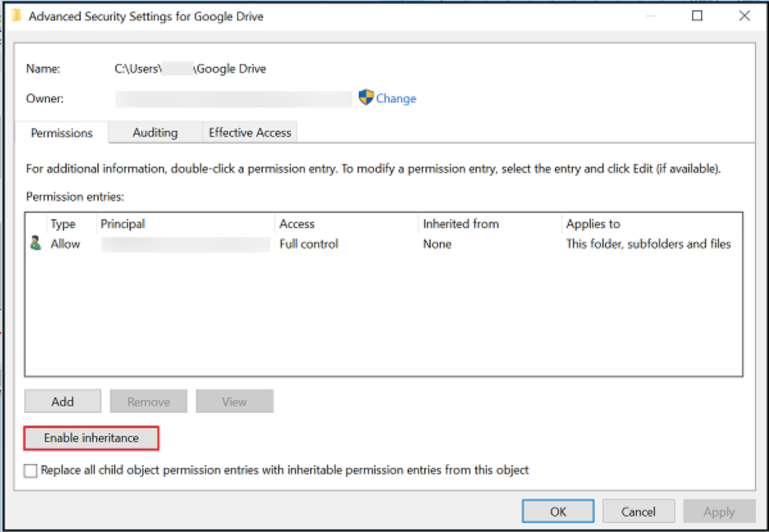Click the View button
769x532 pixels.
pyautogui.click(x=235, y=401)
